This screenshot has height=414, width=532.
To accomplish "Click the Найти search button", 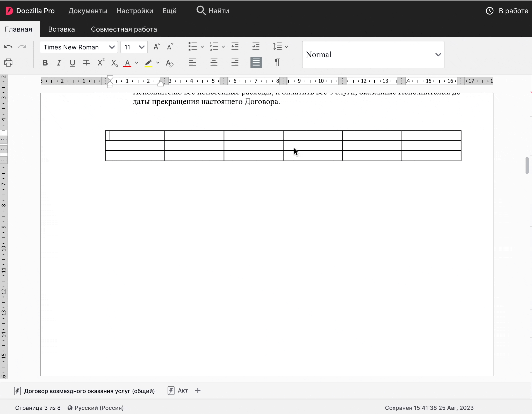I will point(213,11).
